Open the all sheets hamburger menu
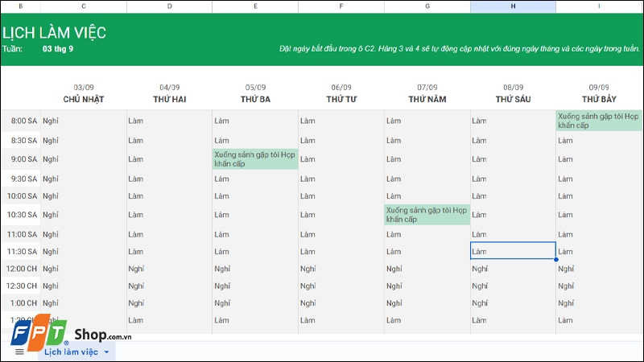This screenshot has width=644, height=362. (19, 352)
